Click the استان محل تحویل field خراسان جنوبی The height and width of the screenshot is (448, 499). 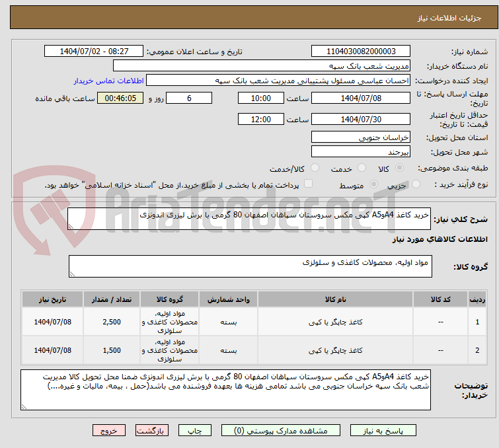coord(361,137)
